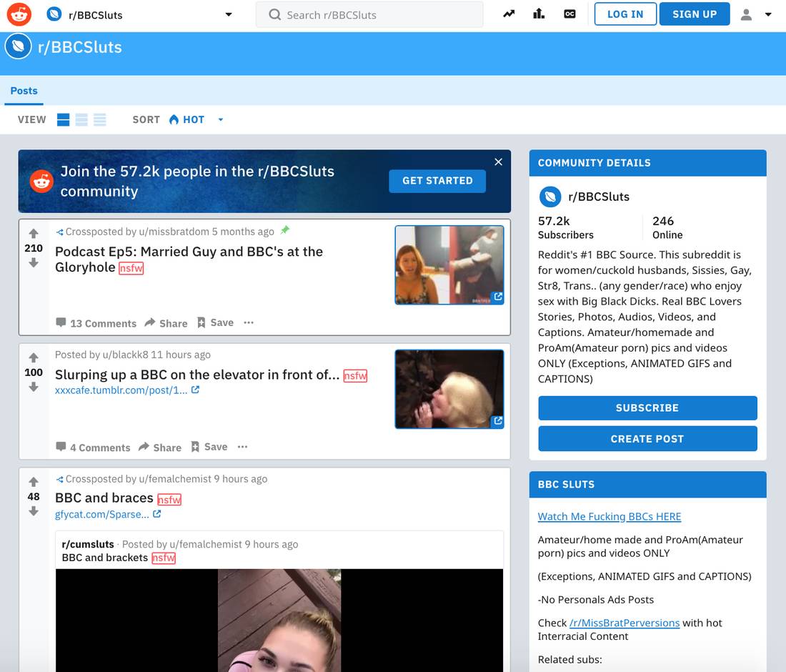Select the compact view icon
The height and width of the screenshot is (672, 786).
[x=100, y=119]
